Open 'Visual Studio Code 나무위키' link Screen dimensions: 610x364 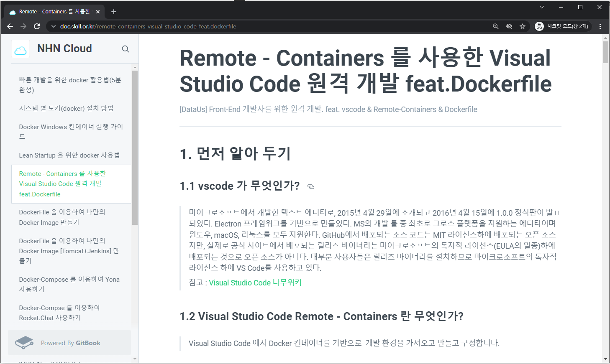tap(255, 283)
